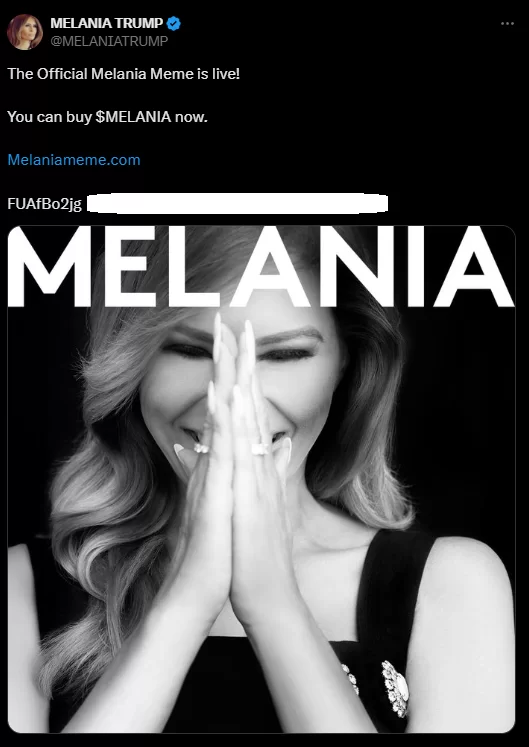The width and height of the screenshot is (529, 747).
Task: Click the large MELANIA title in image
Action: [261, 267]
